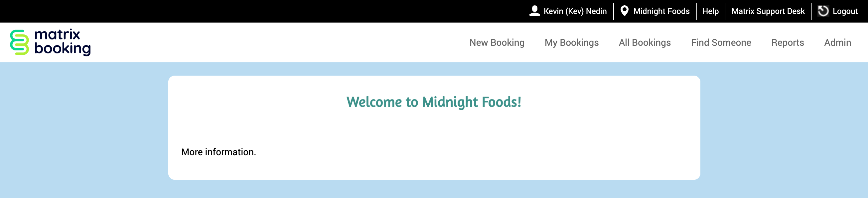
Task: Open the Admin menu
Action: click(x=837, y=43)
